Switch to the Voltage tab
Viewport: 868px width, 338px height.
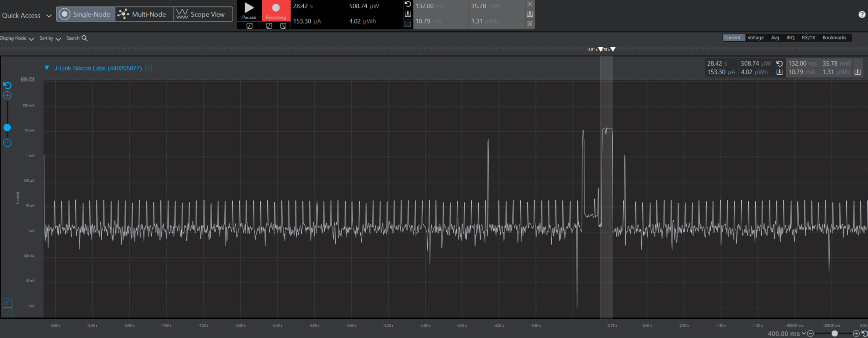pyautogui.click(x=756, y=38)
